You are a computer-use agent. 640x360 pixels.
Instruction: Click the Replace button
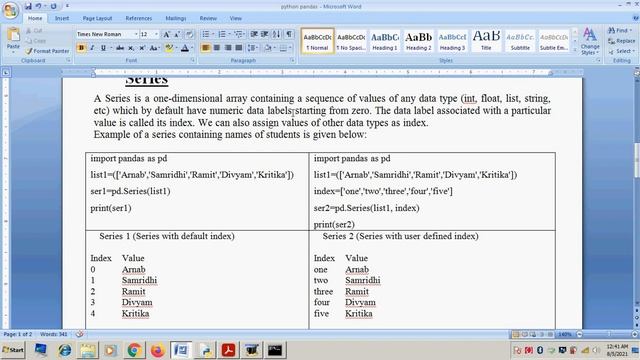pos(621,41)
